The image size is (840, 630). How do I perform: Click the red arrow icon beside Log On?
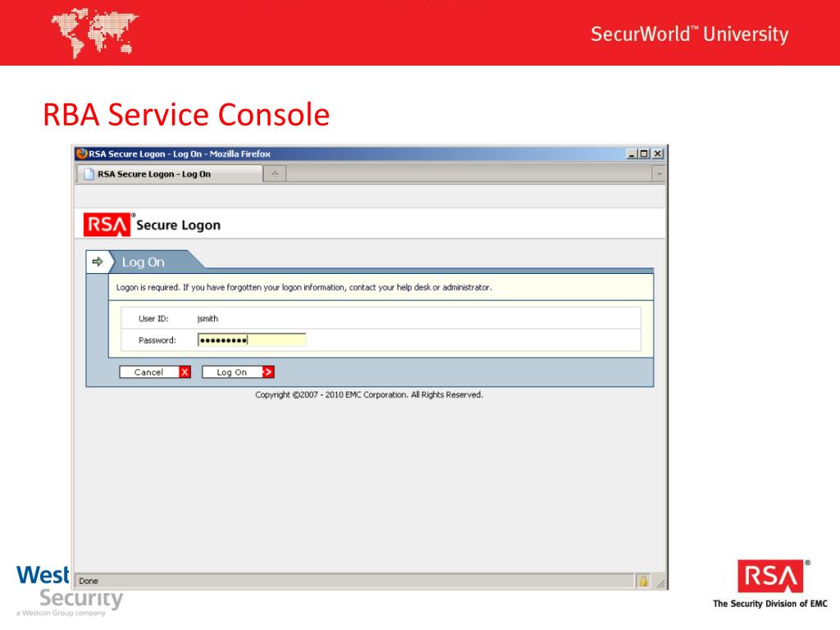click(268, 372)
